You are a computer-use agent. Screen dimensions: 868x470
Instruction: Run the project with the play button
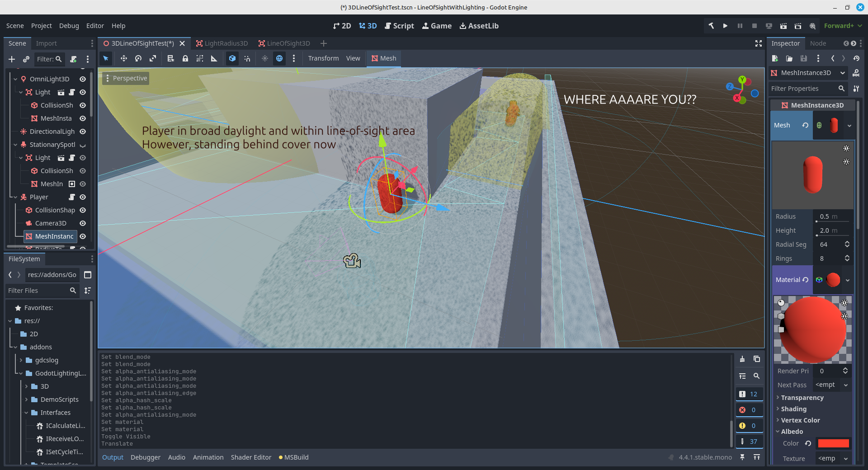click(725, 26)
